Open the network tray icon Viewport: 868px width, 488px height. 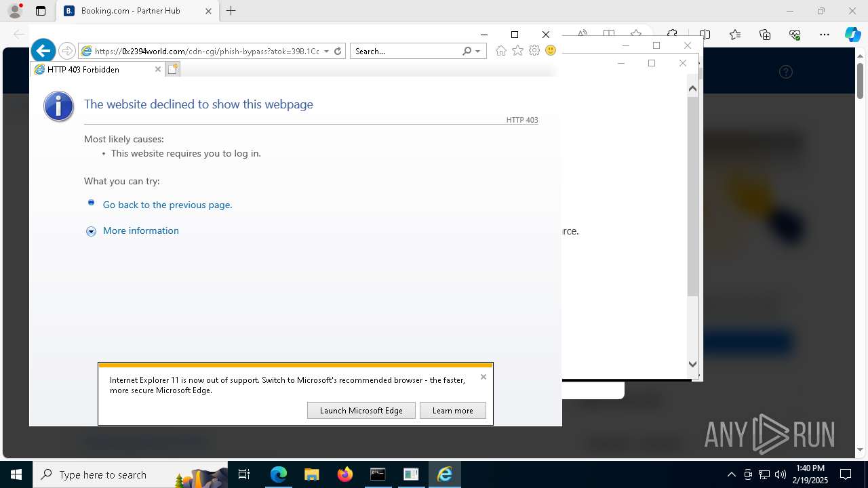(x=764, y=474)
